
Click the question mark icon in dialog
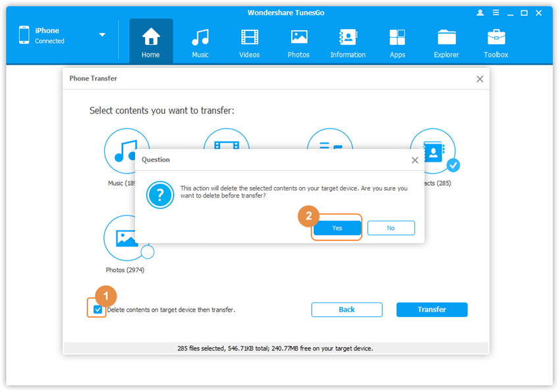coord(160,195)
